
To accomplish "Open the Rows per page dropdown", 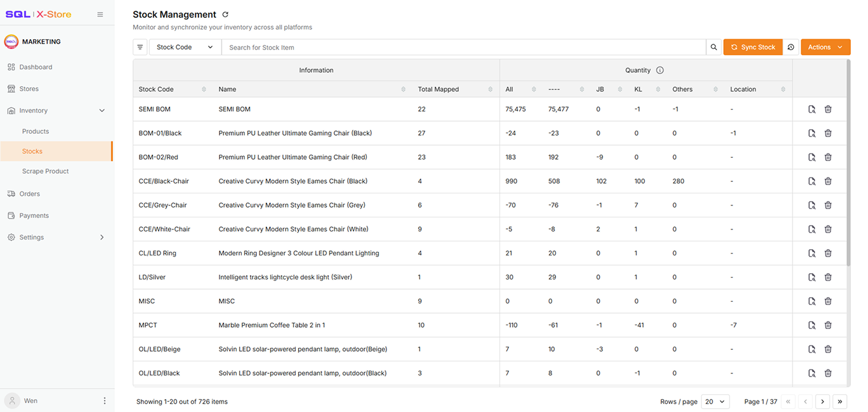I will click(715, 402).
